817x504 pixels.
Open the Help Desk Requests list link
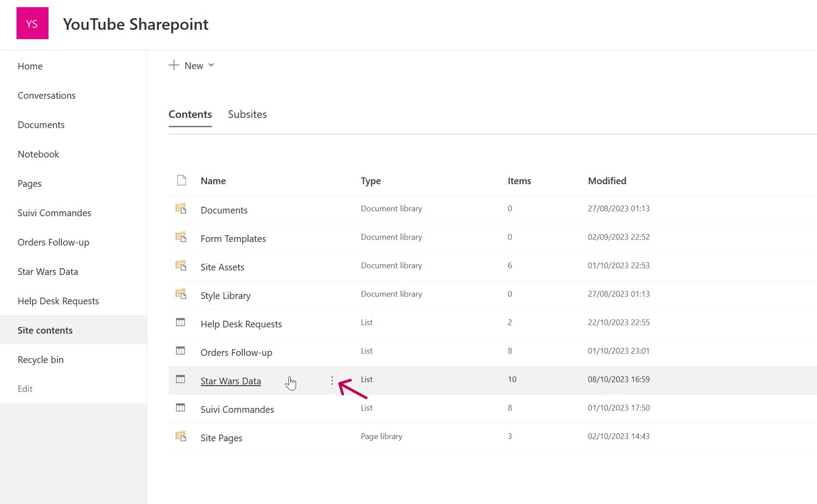click(x=241, y=324)
